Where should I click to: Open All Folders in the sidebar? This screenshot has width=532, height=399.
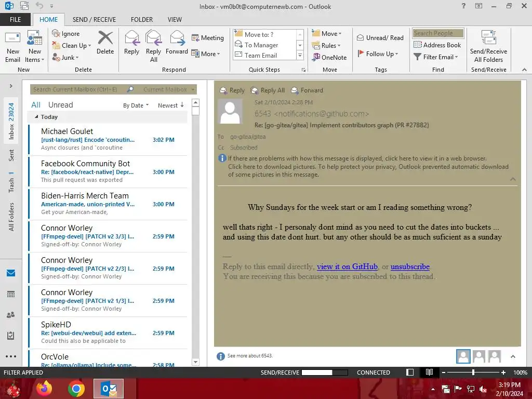[11, 217]
